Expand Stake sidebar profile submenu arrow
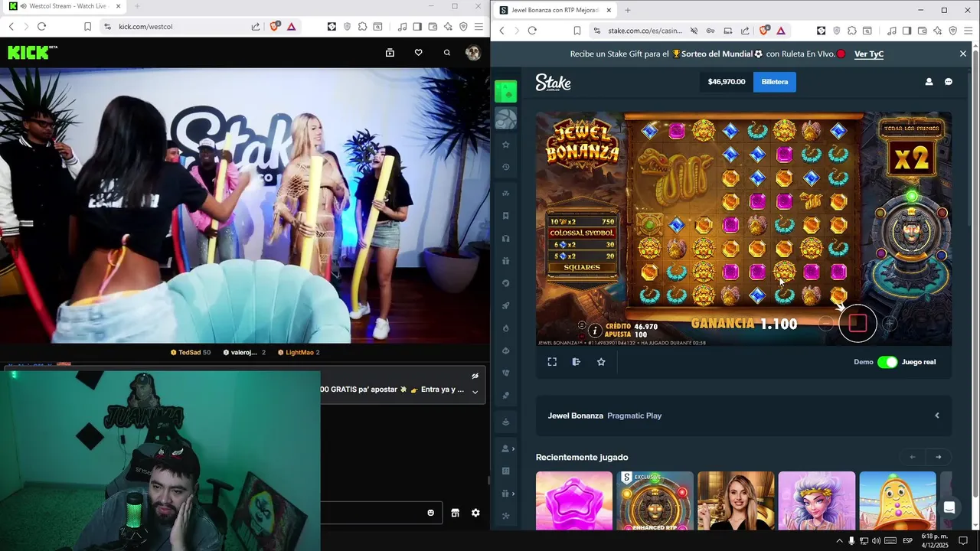The width and height of the screenshot is (980, 551). pyautogui.click(x=513, y=448)
